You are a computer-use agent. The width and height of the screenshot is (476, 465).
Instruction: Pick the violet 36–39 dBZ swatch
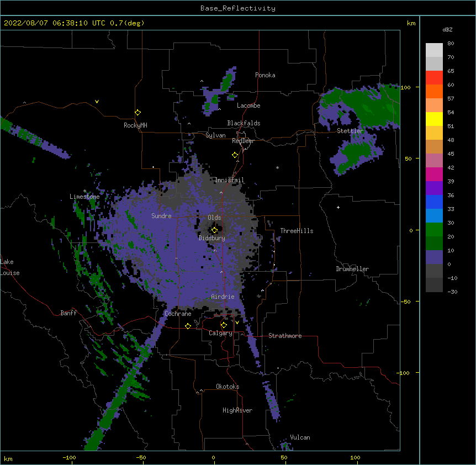click(434, 188)
